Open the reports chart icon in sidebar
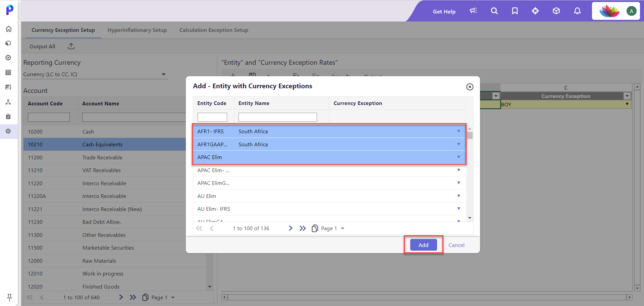The width and height of the screenshot is (644, 306). [9, 87]
